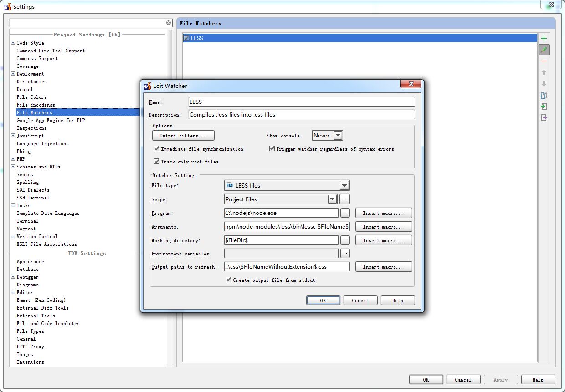
Task: Click the watcher Name input field
Action: (x=302, y=102)
